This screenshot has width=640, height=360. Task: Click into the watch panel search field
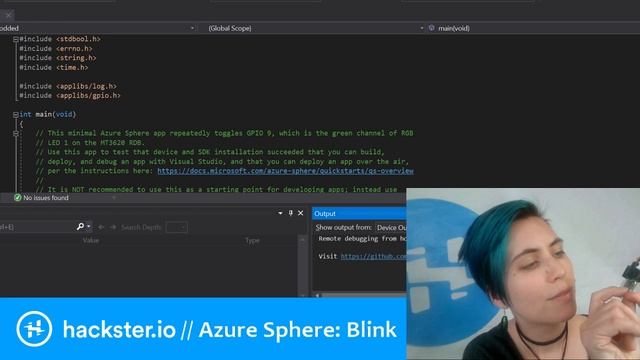[37, 227]
